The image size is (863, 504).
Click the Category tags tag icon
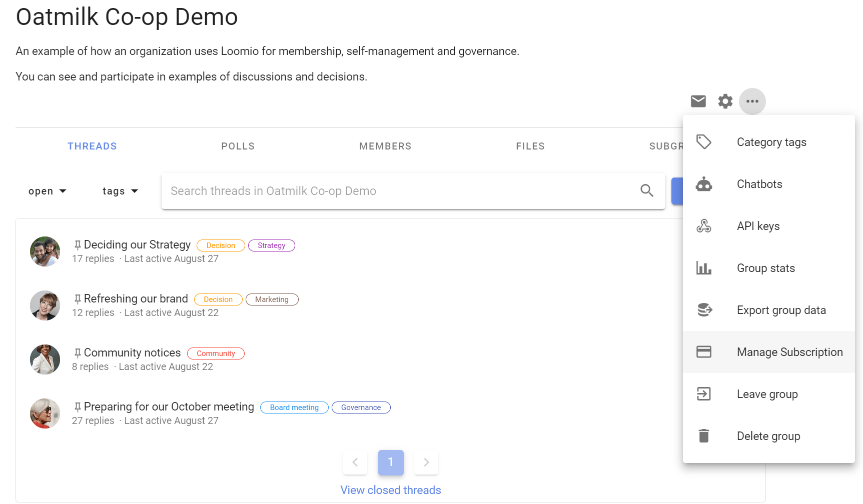click(x=704, y=142)
